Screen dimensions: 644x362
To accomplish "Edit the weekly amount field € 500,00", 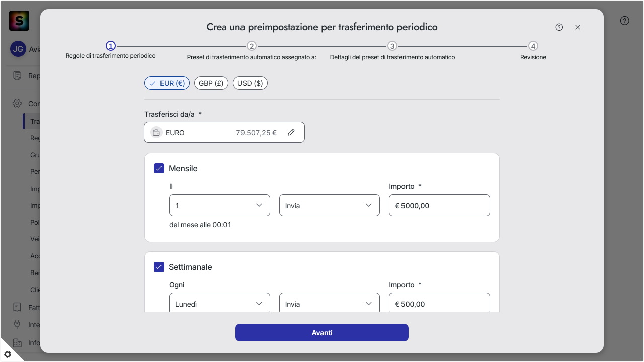I will tap(439, 303).
